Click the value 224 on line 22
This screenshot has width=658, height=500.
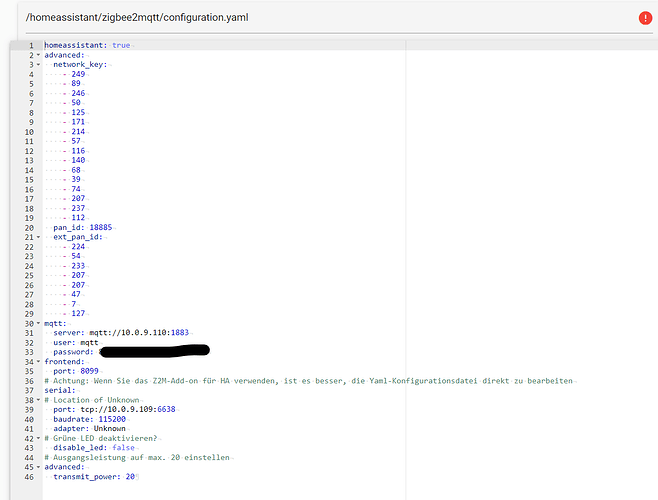pos(78,247)
